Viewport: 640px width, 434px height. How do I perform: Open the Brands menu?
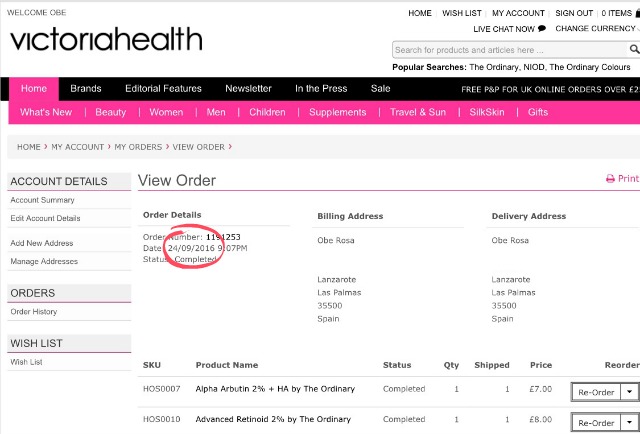point(86,89)
